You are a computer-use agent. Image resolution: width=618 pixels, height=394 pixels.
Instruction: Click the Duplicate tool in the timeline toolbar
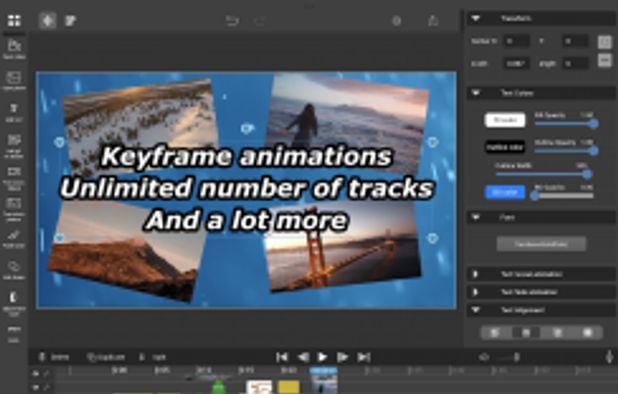click(106, 357)
